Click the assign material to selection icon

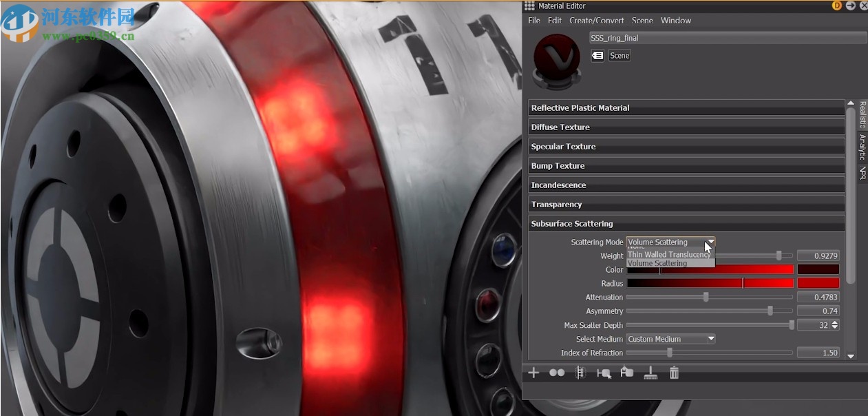point(604,373)
